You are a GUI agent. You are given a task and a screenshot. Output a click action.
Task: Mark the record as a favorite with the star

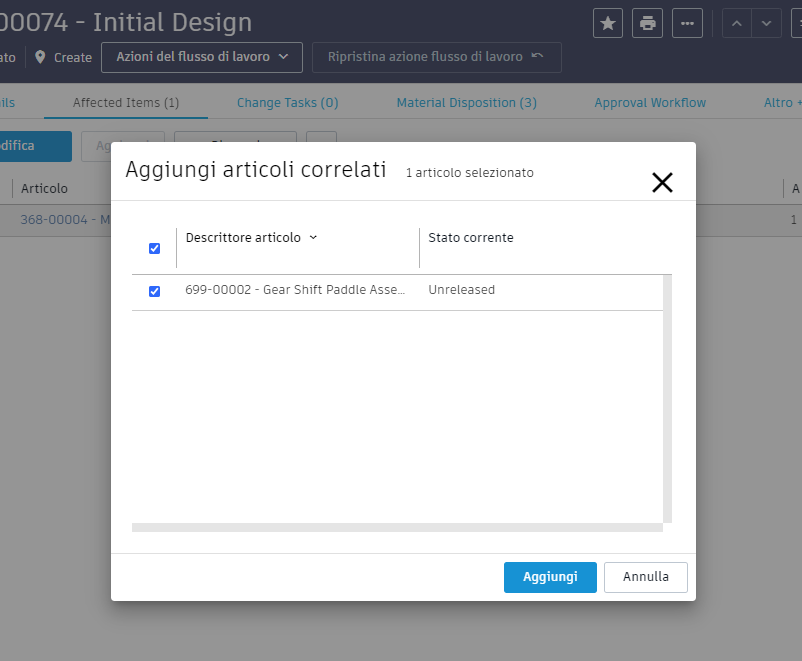tap(607, 22)
